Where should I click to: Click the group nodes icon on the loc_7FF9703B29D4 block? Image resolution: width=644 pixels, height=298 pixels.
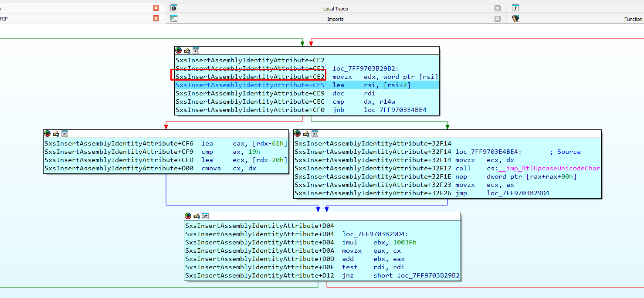coord(205,216)
